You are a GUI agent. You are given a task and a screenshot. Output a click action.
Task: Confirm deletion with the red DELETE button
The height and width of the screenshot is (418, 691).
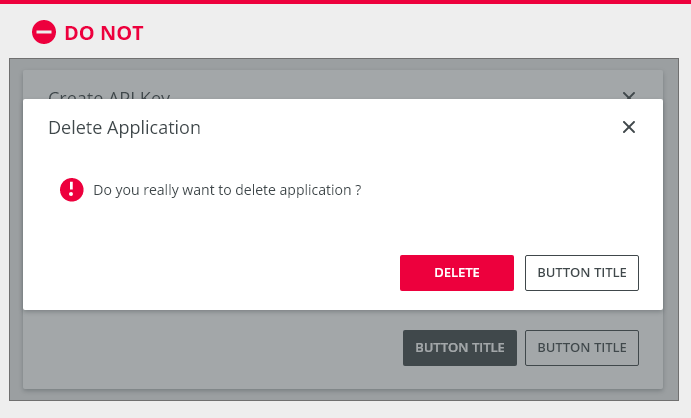[457, 273]
